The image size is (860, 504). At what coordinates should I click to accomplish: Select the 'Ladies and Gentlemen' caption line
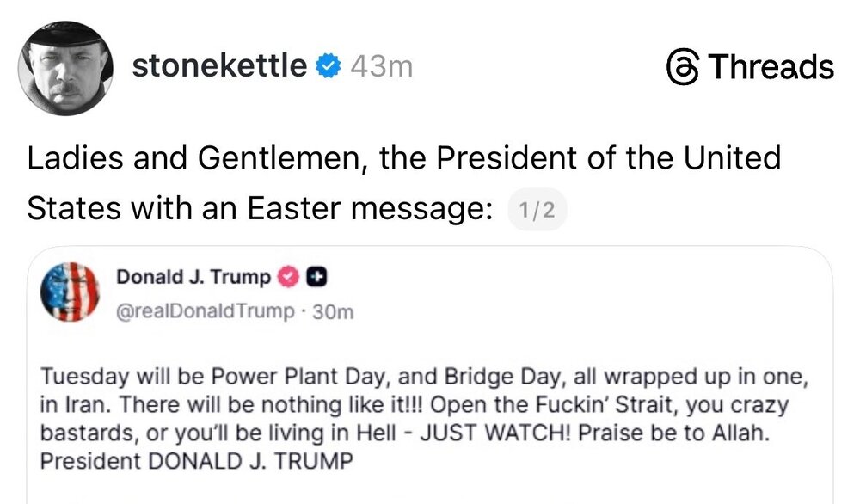tap(404, 158)
